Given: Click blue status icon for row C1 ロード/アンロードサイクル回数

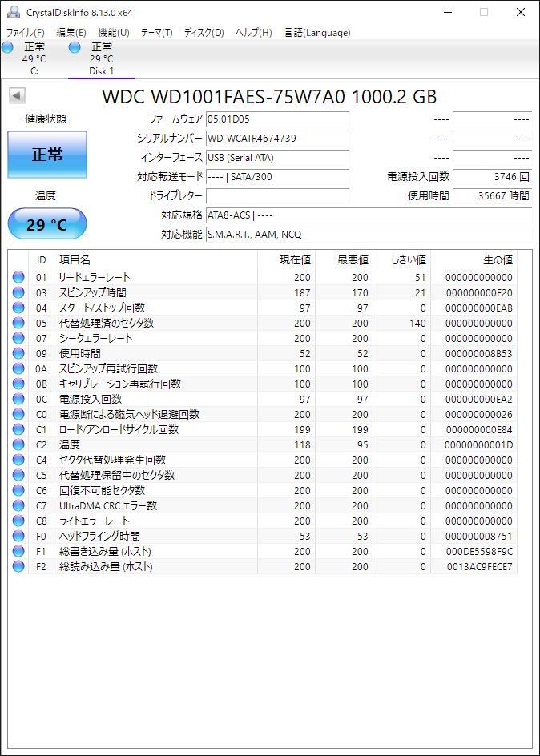Looking at the screenshot, I should click(x=18, y=429).
